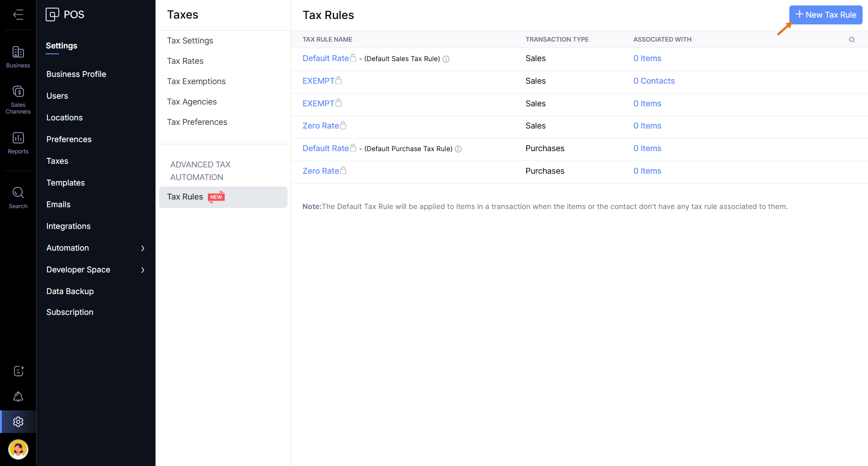The width and height of the screenshot is (868, 466).
Task: Open the Reports icon in sidebar
Action: (x=18, y=143)
